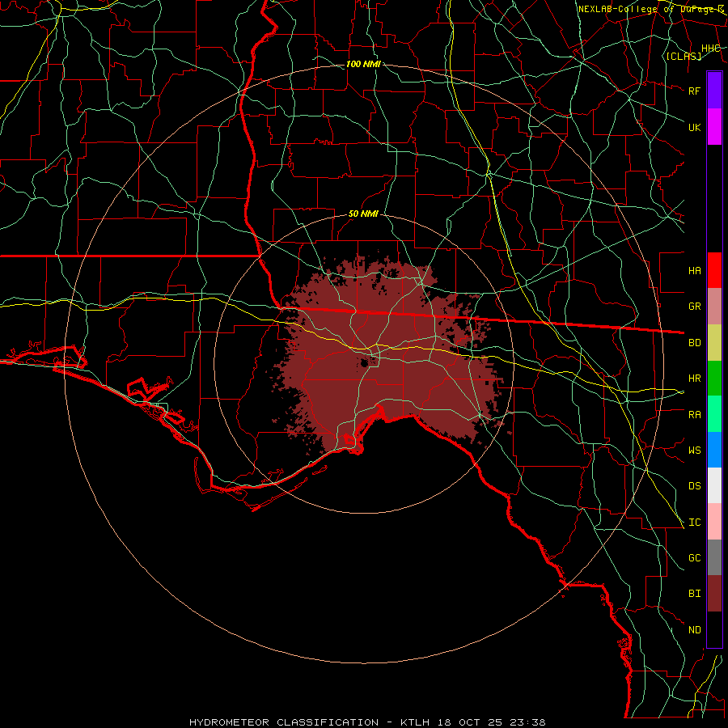Viewport: 728px width, 728px height.
Task: Click the GC legend label
Action: [695, 558]
